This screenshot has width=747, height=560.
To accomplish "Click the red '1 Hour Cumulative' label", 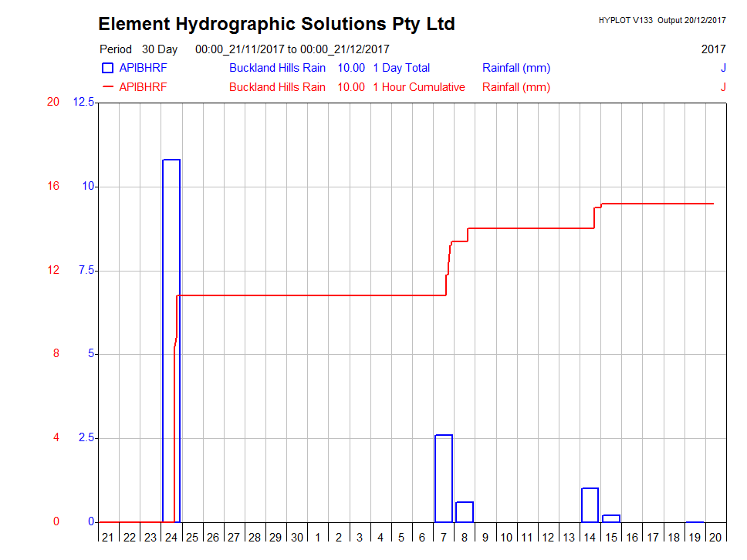I will point(418,87).
